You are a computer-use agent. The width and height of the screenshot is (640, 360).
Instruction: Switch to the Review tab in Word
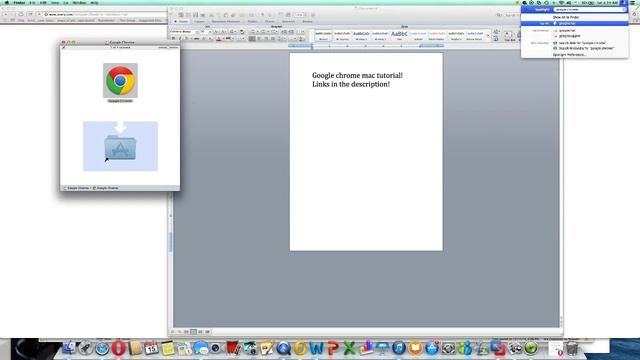(x=307, y=21)
